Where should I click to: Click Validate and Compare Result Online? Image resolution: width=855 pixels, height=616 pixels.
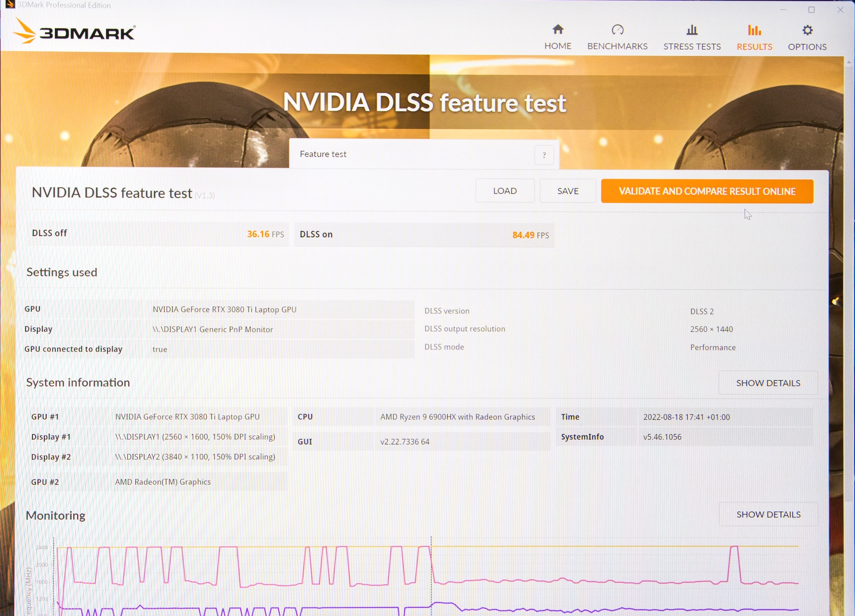tap(707, 191)
